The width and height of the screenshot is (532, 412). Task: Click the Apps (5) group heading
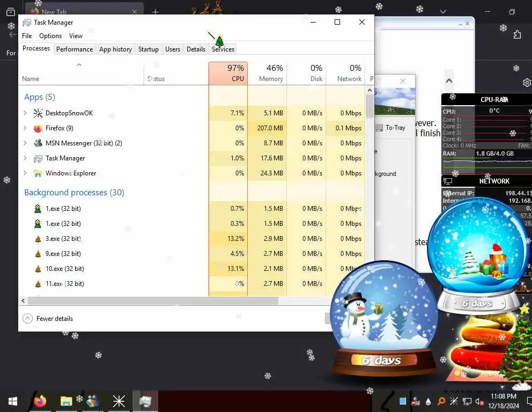[39, 97]
